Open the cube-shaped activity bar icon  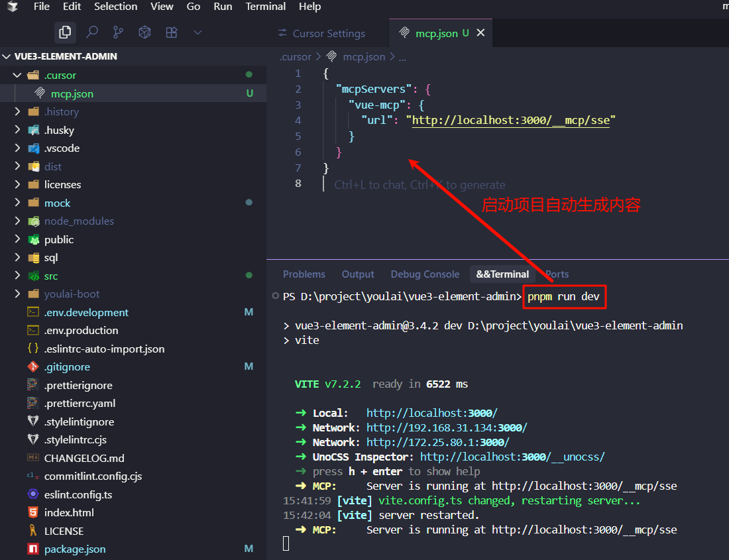(x=144, y=32)
